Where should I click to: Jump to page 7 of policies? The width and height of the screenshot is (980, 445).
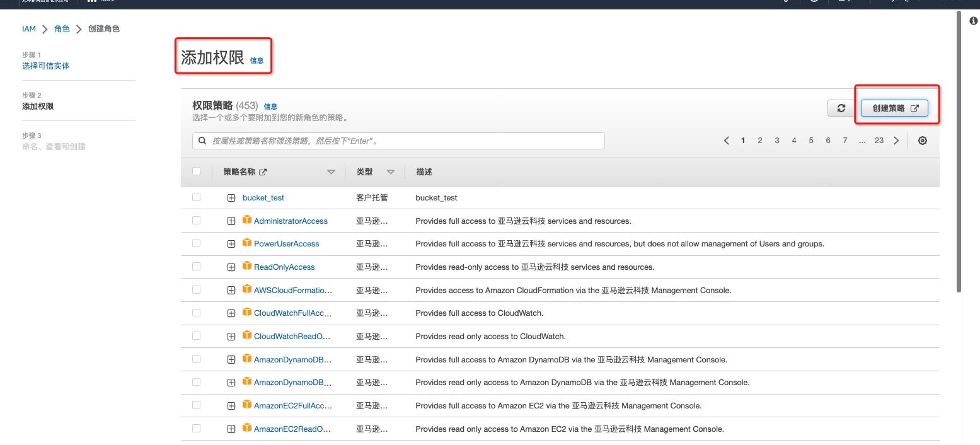click(845, 141)
